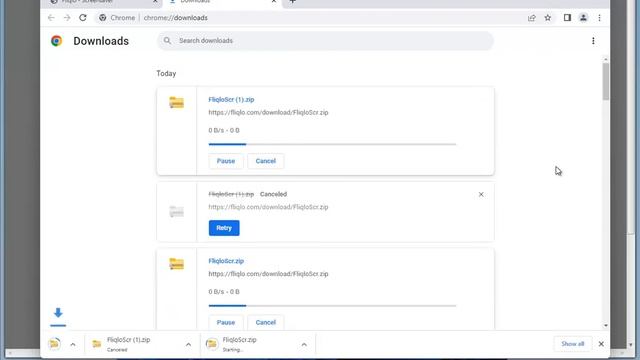Click the Chrome site info icon in address bar
The height and width of the screenshot is (360, 640).
(x=102, y=18)
